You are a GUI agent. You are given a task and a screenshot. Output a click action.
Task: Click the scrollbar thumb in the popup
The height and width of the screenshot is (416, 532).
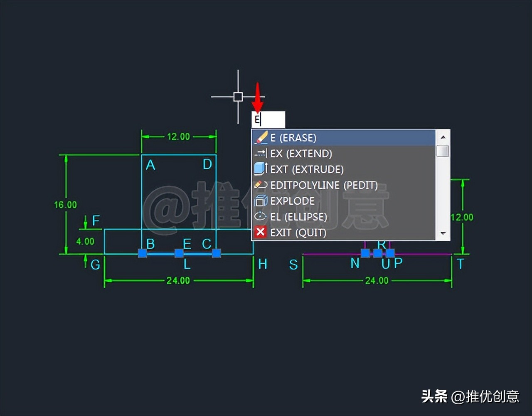(x=442, y=150)
